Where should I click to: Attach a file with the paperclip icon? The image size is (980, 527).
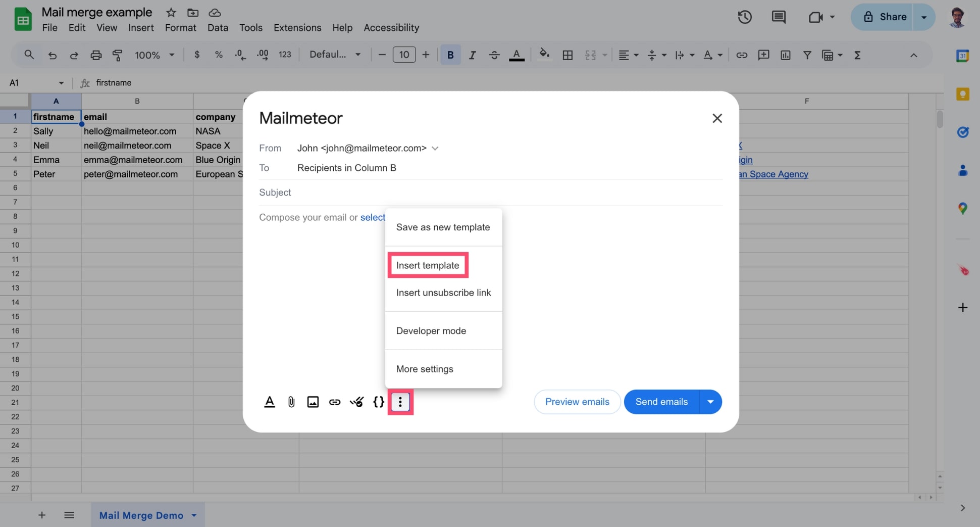pyautogui.click(x=291, y=402)
